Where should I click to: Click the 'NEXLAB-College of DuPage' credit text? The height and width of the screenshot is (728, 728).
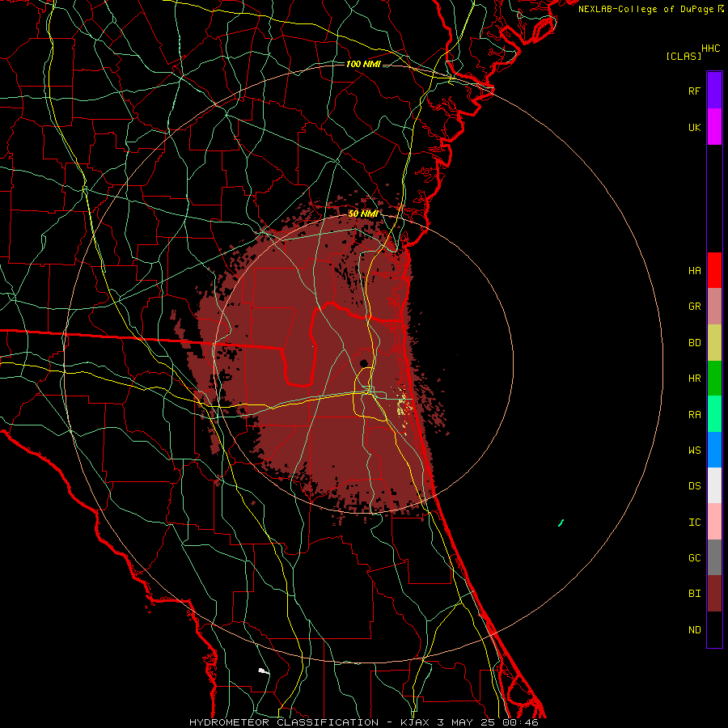(x=647, y=9)
